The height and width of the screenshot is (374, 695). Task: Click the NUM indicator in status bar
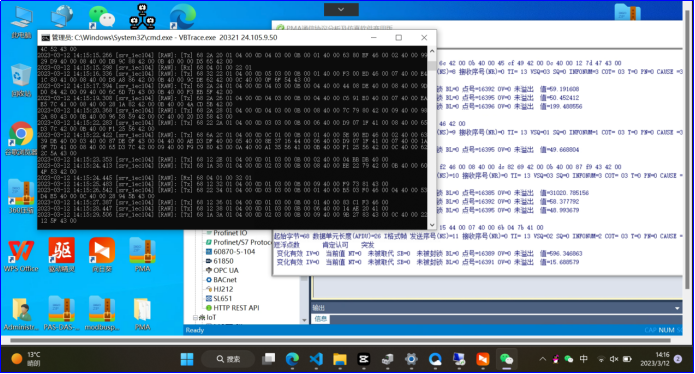tap(666, 331)
